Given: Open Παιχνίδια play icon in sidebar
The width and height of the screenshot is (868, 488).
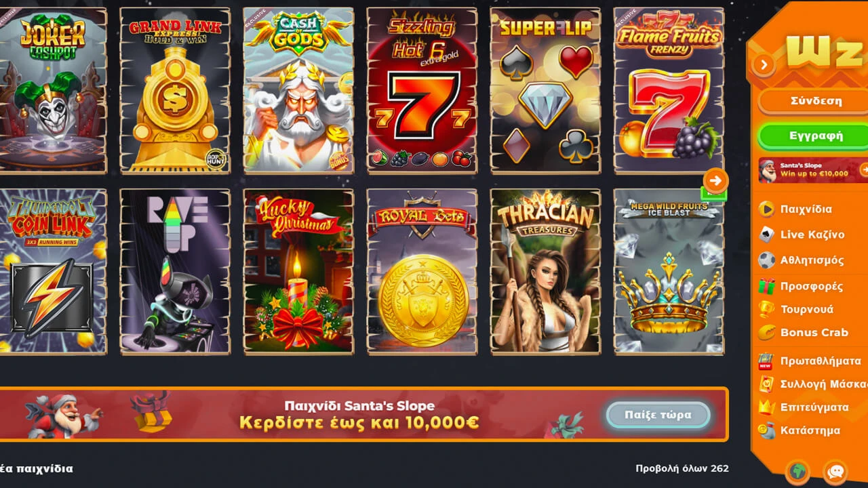Looking at the screenshot, I should pos(766,209).
